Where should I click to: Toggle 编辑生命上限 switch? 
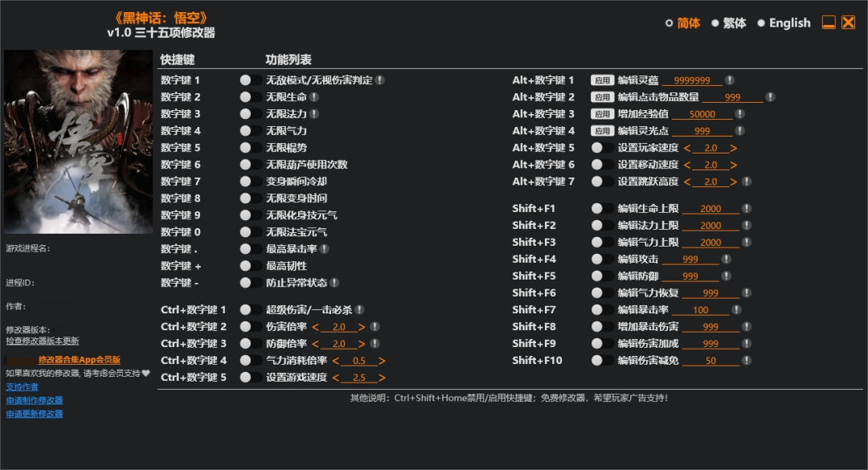coord(602,209)
